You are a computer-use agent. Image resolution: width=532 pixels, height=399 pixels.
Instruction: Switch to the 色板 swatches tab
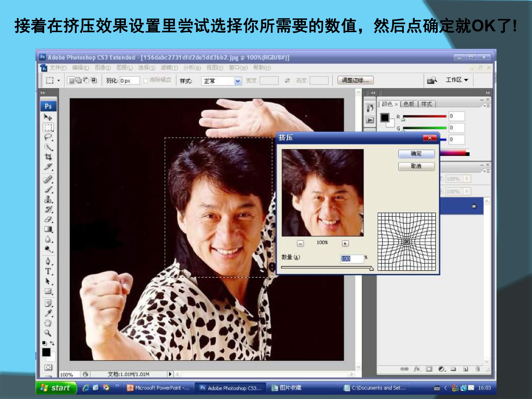point(409,104)
